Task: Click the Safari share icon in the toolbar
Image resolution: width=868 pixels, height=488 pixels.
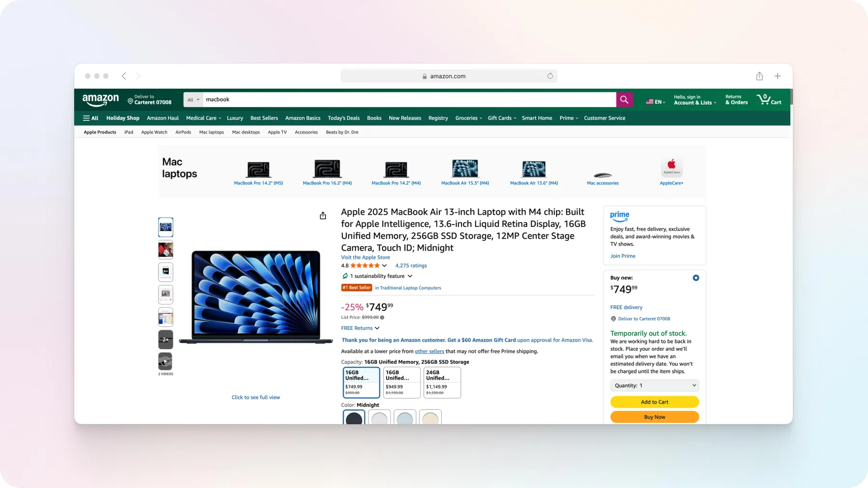Action: [x=759, y=76]
